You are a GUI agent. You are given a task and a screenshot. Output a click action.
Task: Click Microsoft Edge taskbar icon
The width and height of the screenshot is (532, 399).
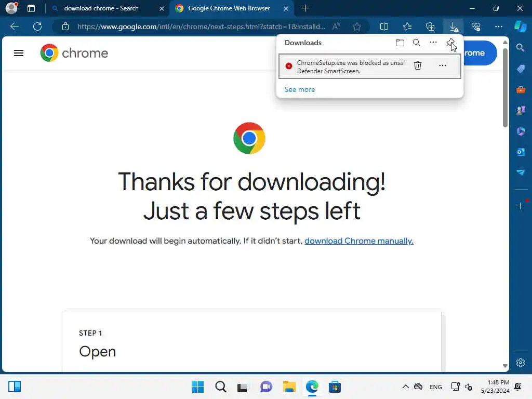(312, 387)
